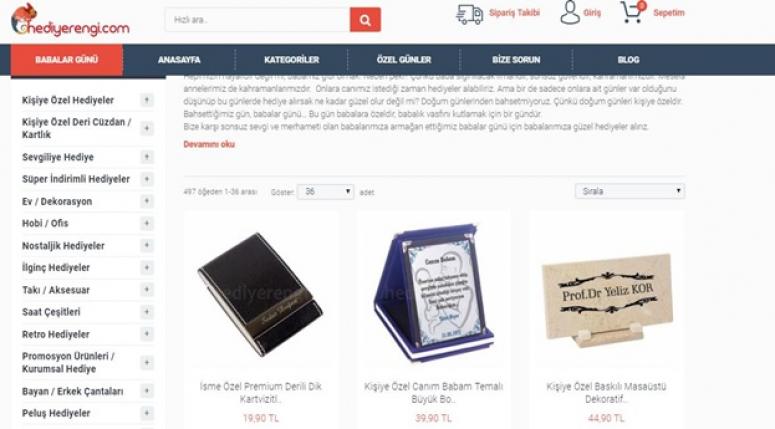Open the black leather card holder thumbnail
Screen dimensions: 775x429
point(260,294)
